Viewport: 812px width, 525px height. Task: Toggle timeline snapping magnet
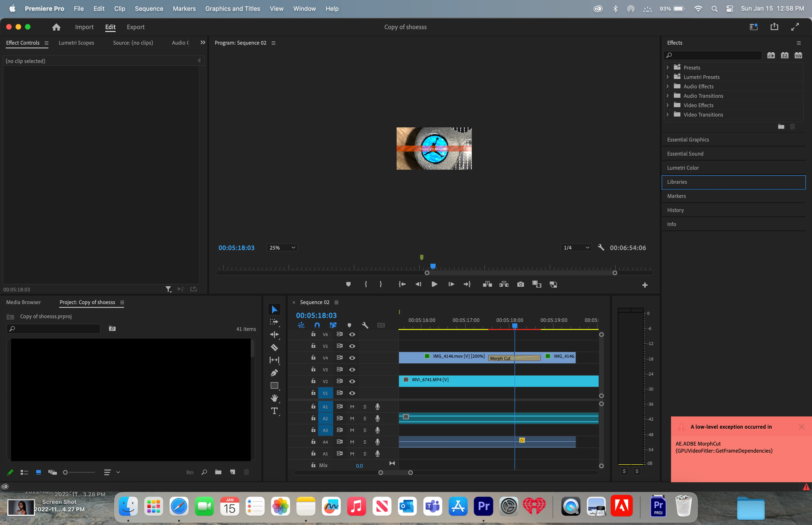click(x=317, y=325)
